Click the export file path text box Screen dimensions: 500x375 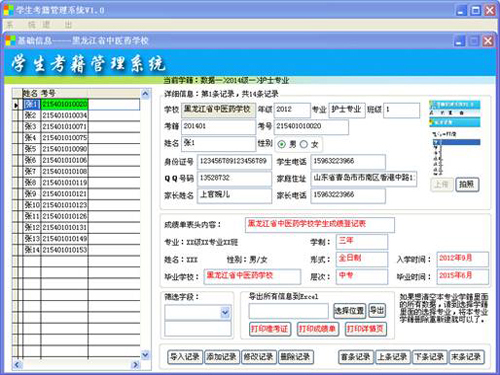tap(288, 311)
